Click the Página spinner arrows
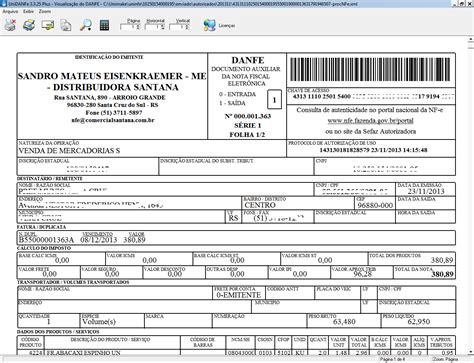 click(x=138, y=27)
